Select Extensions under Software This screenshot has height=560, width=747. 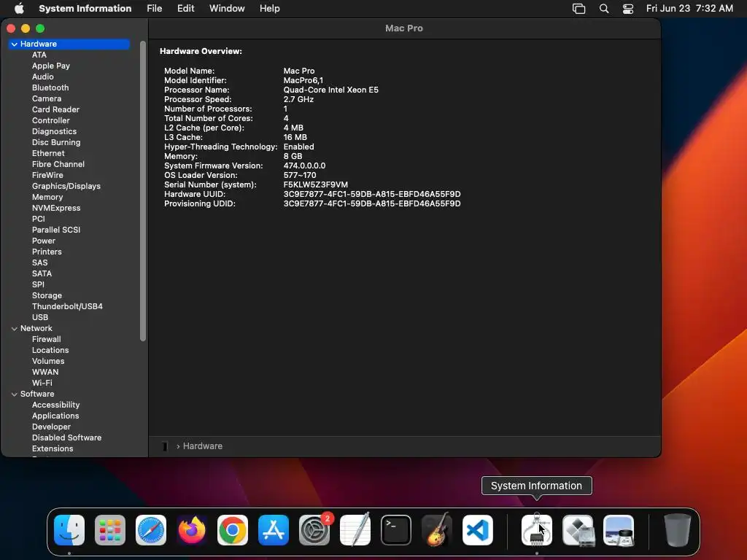click(53, 449)
